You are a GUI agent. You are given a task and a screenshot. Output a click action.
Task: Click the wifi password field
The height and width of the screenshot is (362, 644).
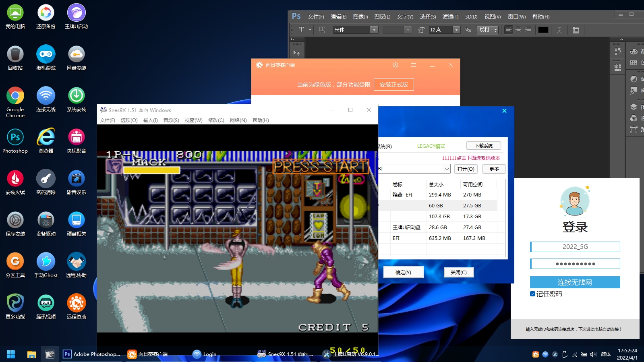point(575,264)
